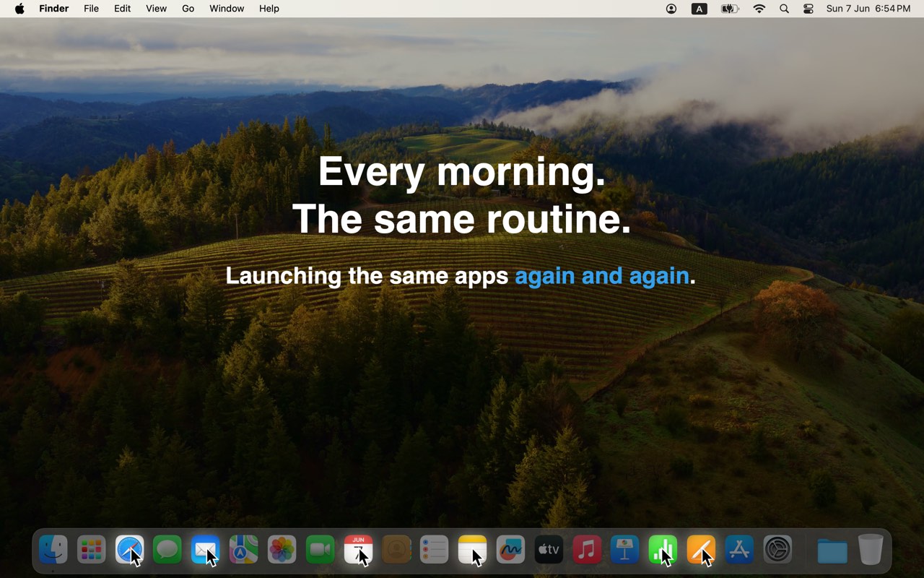
Task: Open the Finder application menu
Action: coord(53,9)
